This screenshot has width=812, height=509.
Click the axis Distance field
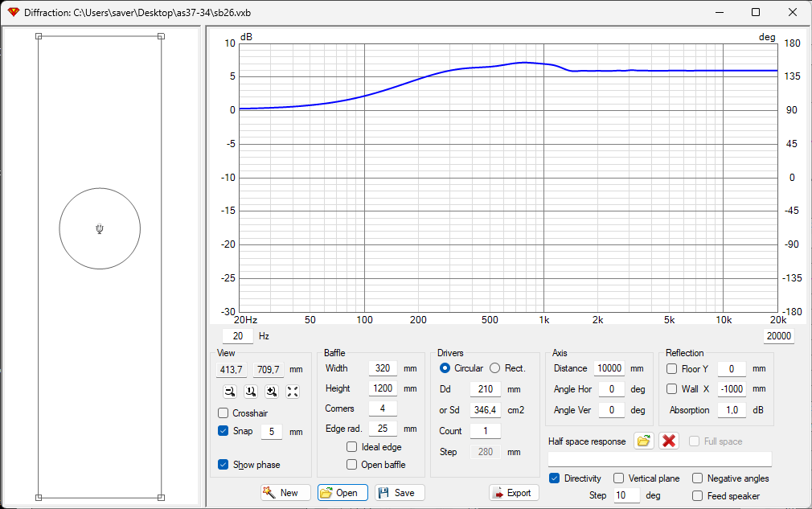click(x=609, y=368)
